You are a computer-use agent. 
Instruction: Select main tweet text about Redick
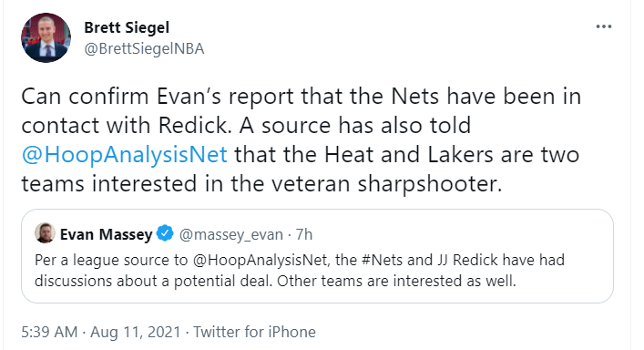tap(302, 140)
